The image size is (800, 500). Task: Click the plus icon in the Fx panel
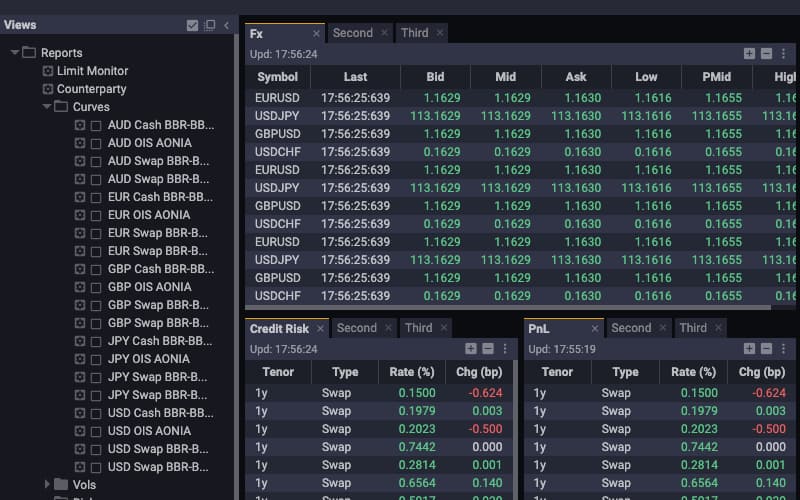pyautogui.click(x=750, y=54)
